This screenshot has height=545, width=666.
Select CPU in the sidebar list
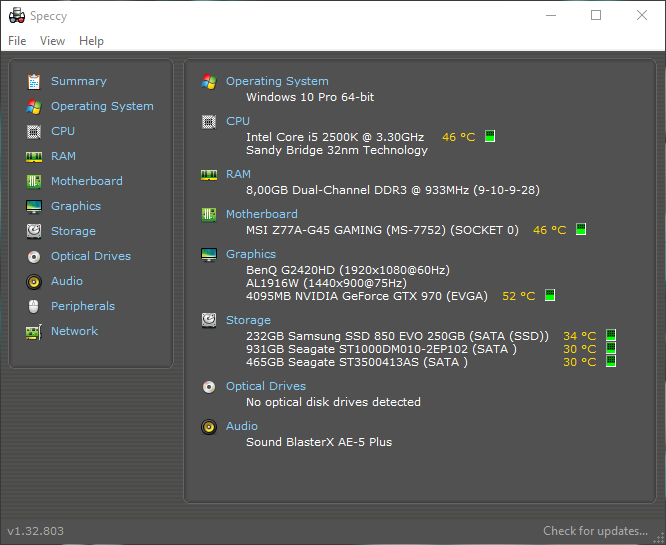(63, 131)
